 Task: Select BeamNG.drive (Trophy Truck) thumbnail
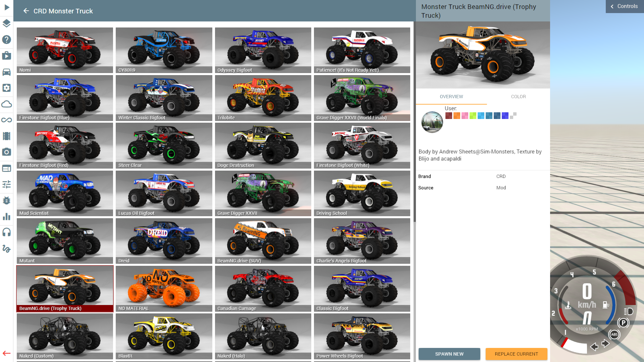coord(65,289)
